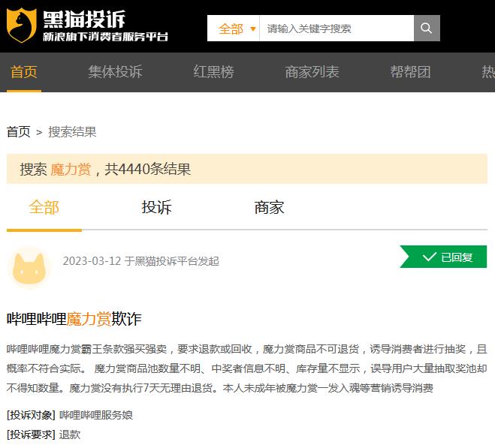The image size is (495, 448).
Task: Click the complaint description paragraph
Action: pyautogui.click(x=247, y=368)
